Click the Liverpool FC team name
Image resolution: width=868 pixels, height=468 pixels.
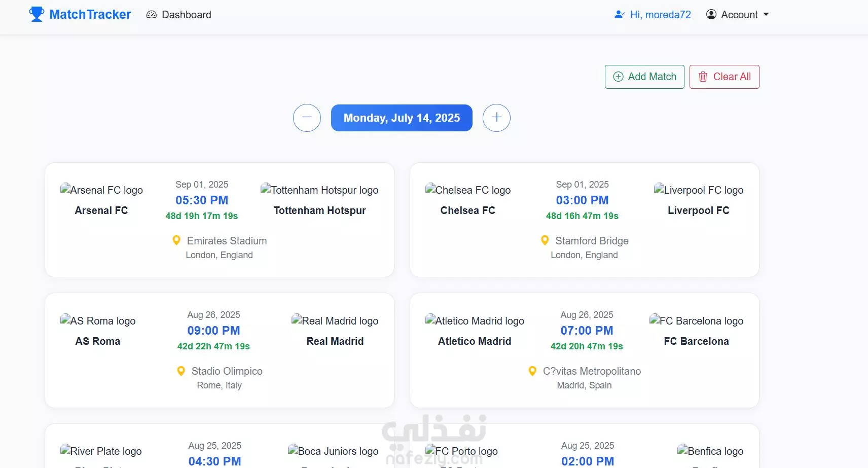coord(699,210)
